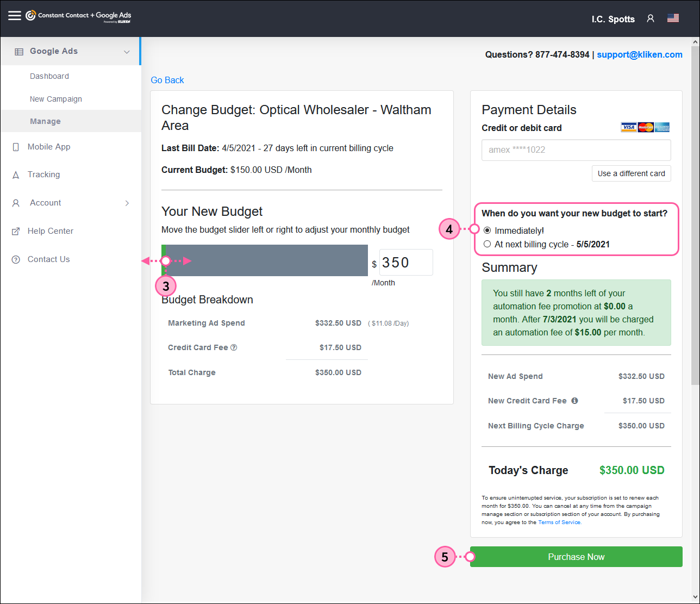Select the Immediately budget start option

tap(487, 230)
